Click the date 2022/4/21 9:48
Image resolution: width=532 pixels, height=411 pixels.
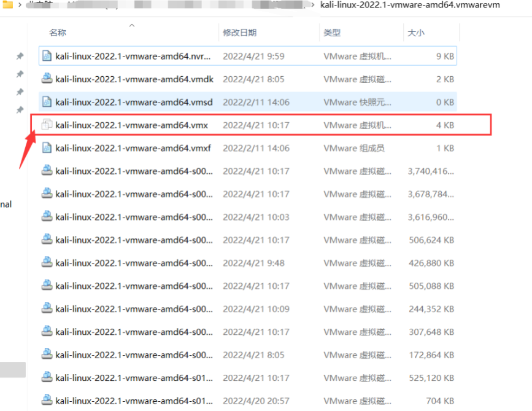[x=253, y=263]
